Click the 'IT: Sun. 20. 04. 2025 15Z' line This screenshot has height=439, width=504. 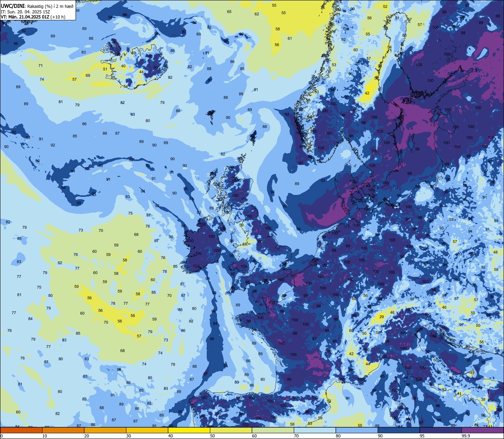(x=26, y=11)
